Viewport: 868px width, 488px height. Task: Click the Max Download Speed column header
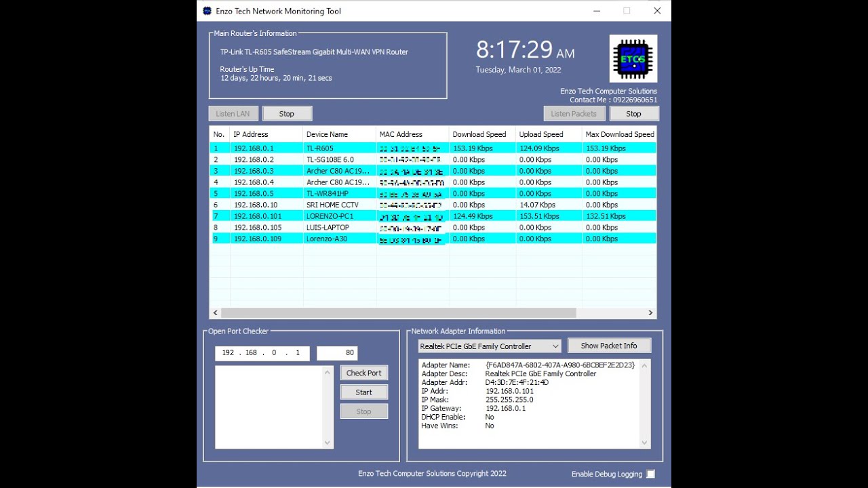pos(619,134)
